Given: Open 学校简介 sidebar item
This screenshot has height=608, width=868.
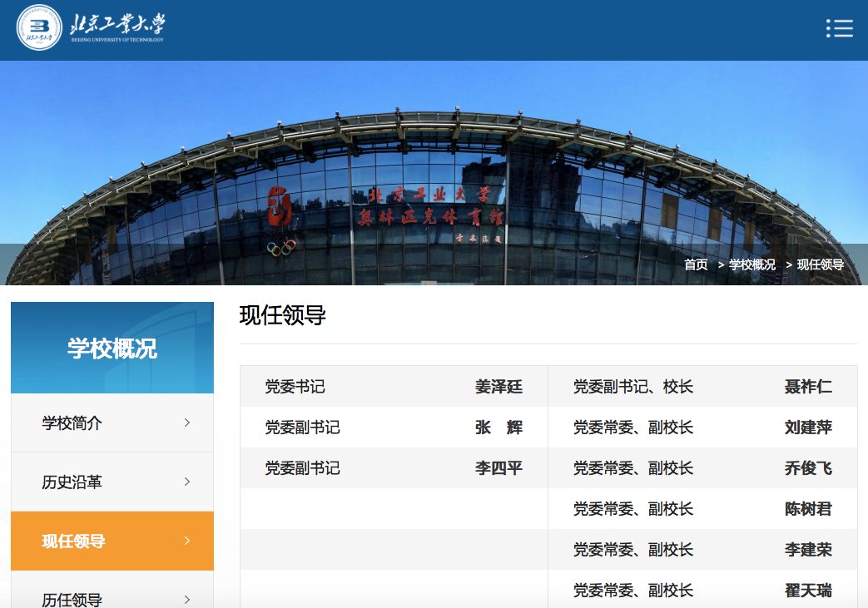Looking at the screenshot, I should (112, 423).
